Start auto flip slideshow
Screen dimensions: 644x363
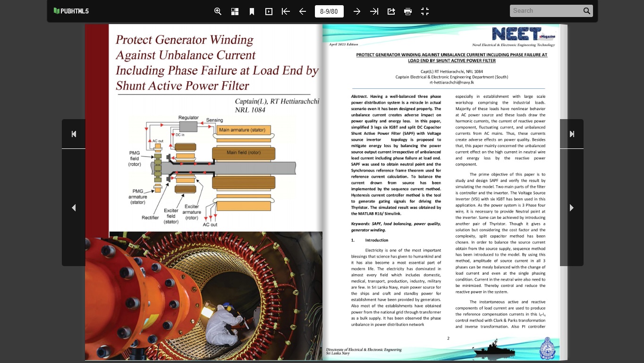coord(269,11)
